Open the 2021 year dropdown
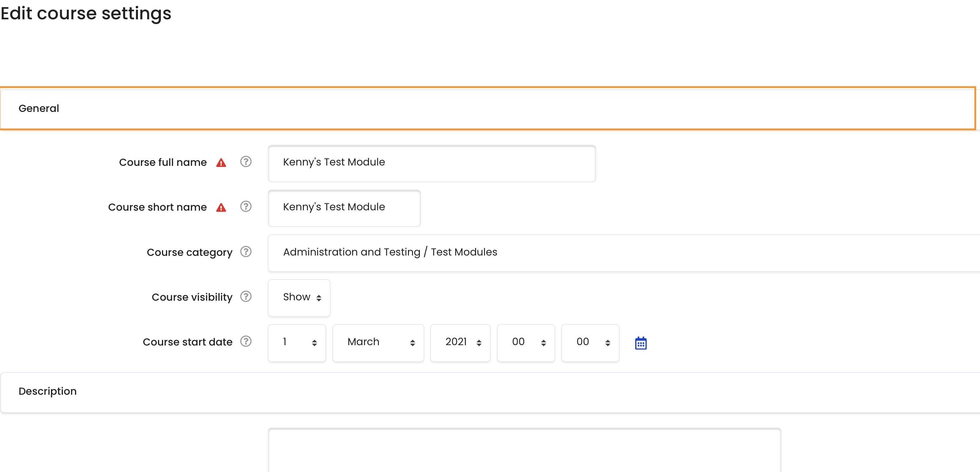 pyautogui.click(x=460, y=342)
